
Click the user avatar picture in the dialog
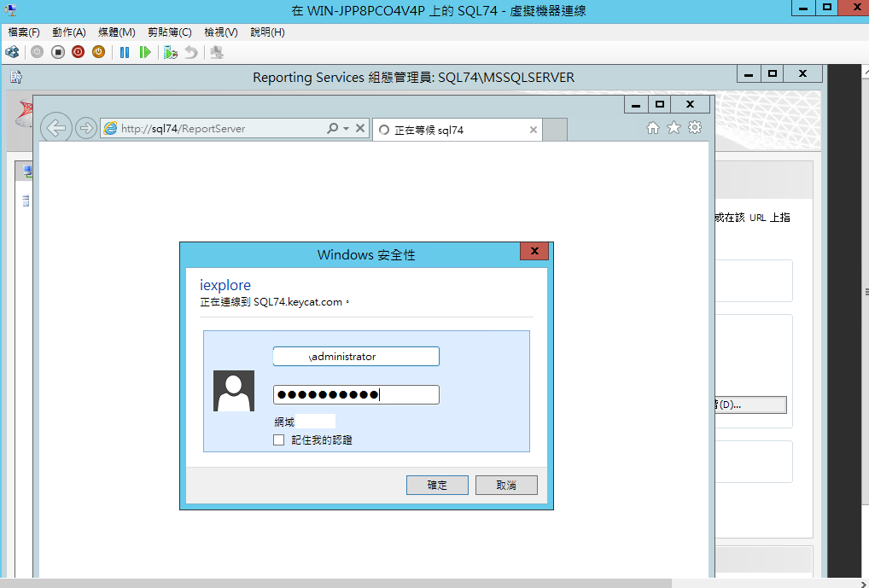[234, 391]
